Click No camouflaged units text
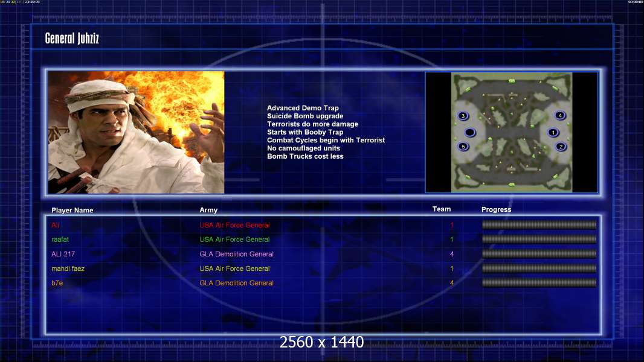This screenshot has width=644, height=362. [303, 148]
